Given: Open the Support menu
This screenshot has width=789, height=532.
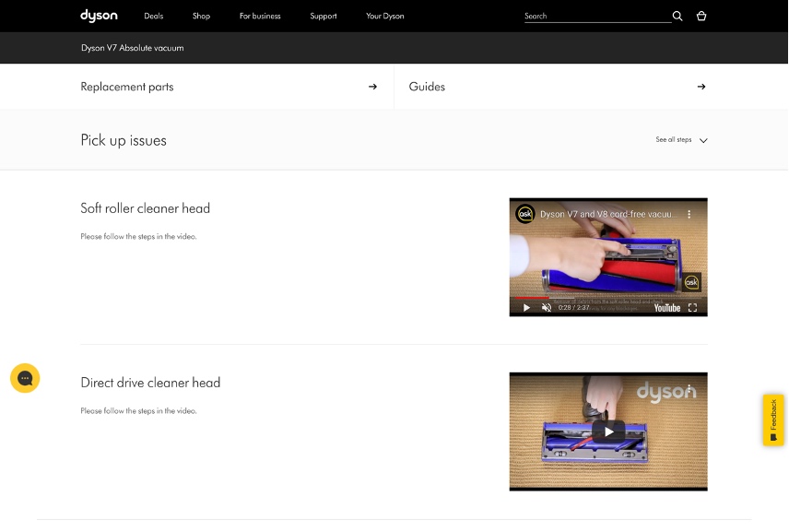Looking at the screenshot, I should click(x=323, y=16).
